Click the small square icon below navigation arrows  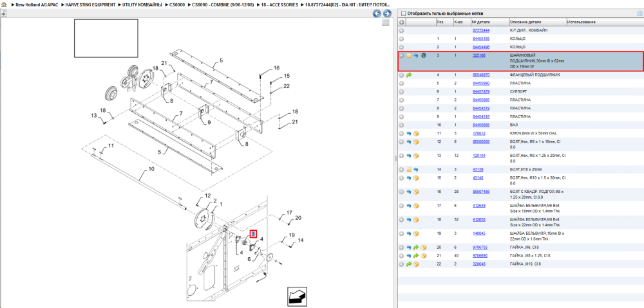[x=385, y=23]
